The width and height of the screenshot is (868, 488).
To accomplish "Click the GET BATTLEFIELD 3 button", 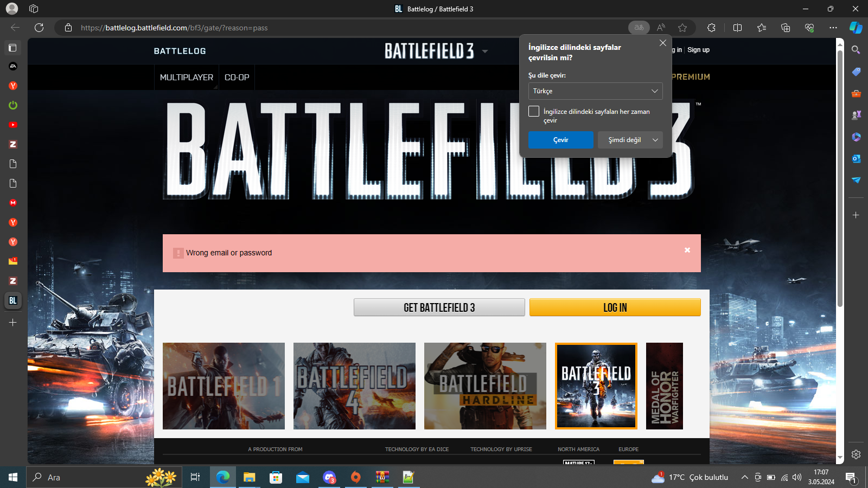I will point(439,307).
